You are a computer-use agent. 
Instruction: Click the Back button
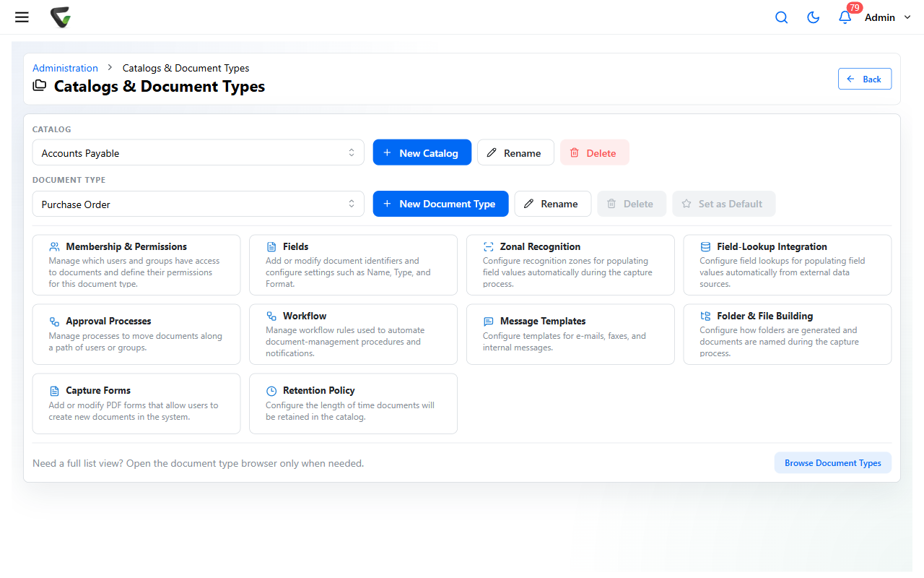pyautogui.click(x=865, y=79)
